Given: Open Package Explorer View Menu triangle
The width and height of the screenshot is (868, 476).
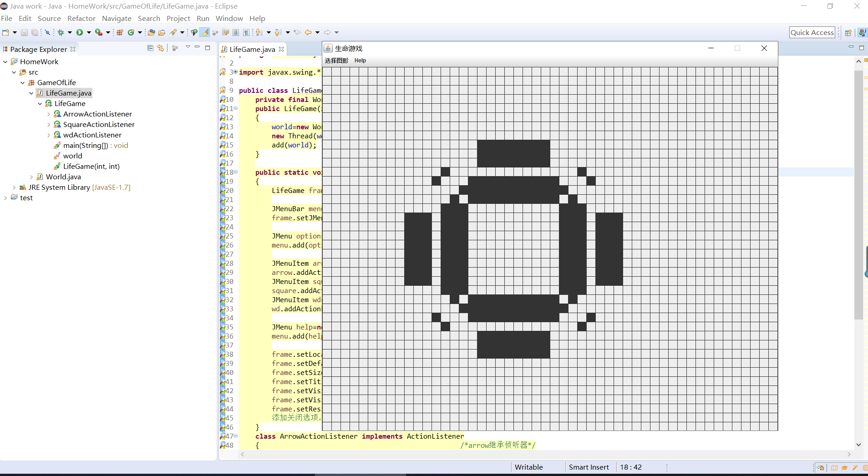Looking at the screenshot, I should coord(188,47).
